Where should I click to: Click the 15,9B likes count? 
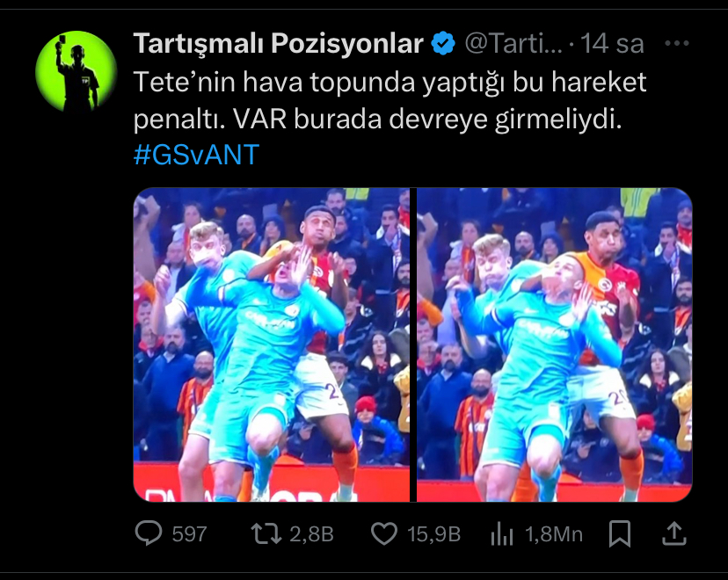click(434, 534)
